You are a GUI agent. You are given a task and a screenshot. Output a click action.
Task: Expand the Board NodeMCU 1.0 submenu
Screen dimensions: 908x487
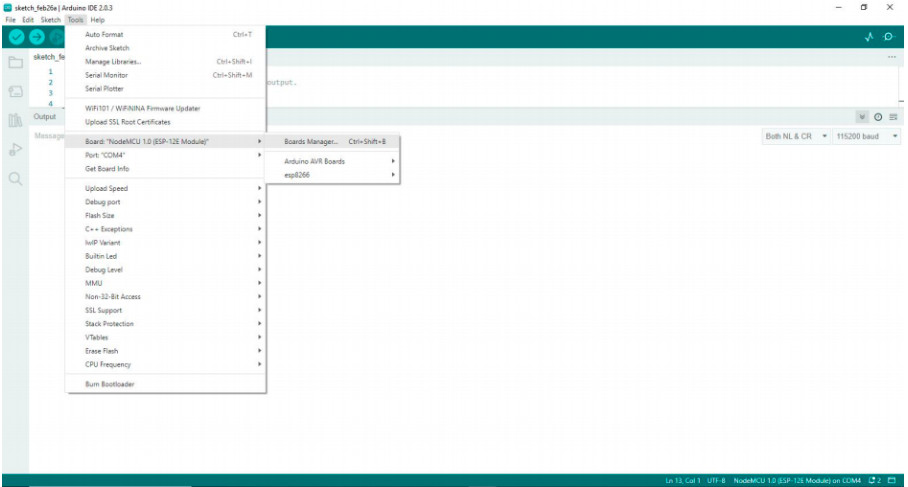click(166, 141)
